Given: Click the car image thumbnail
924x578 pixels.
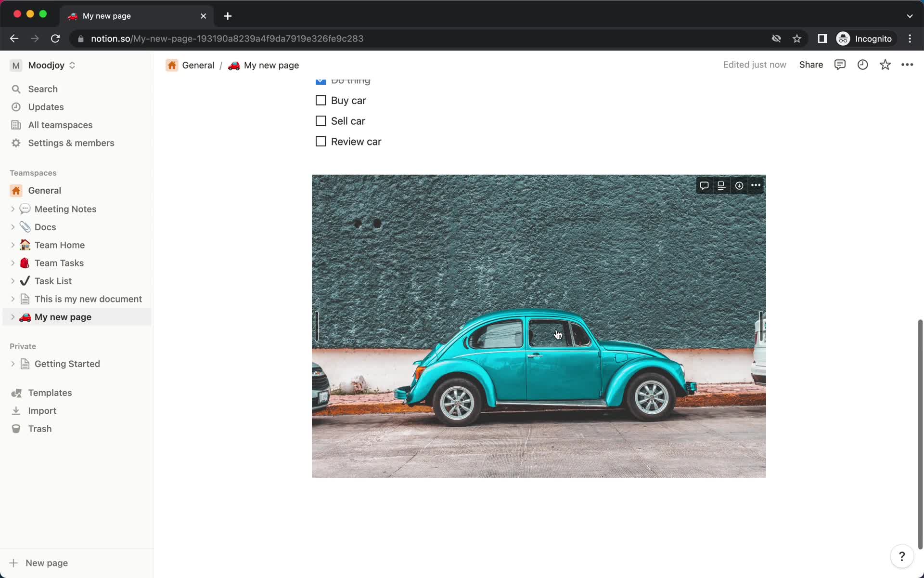Looking at the screenshot, I should tap(539, 326).
